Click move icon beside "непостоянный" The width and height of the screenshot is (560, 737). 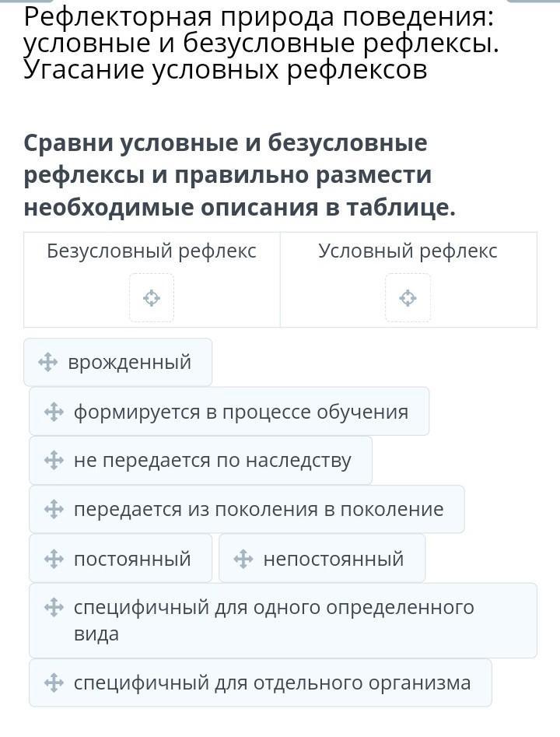pyautogui.click(x=243, y=559)
